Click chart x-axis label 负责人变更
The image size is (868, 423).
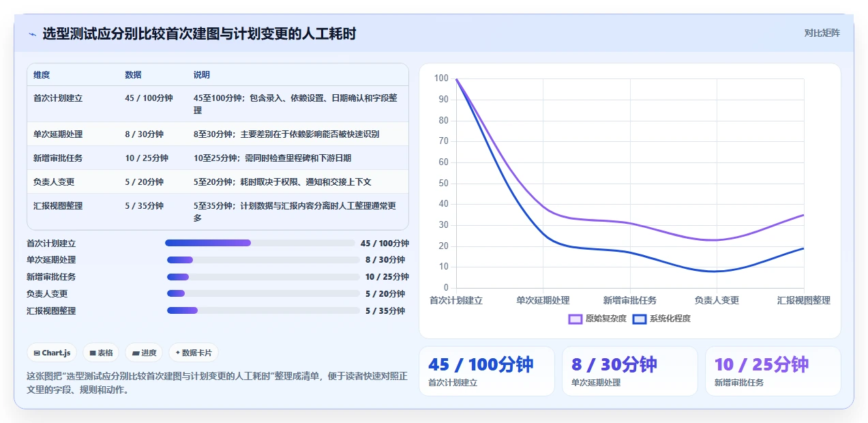(x=717, y=300)
